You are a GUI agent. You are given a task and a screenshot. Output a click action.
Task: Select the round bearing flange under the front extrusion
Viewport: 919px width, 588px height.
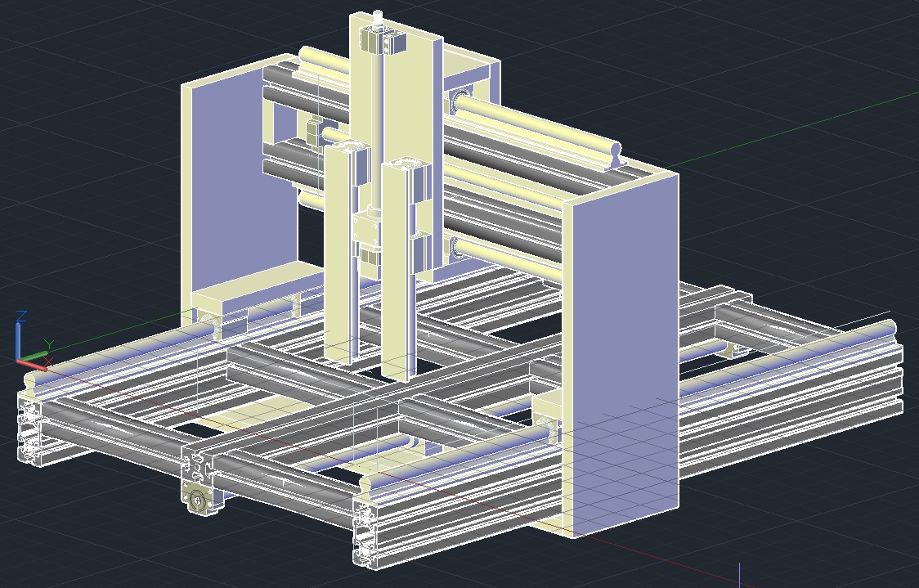coord(198,498)
